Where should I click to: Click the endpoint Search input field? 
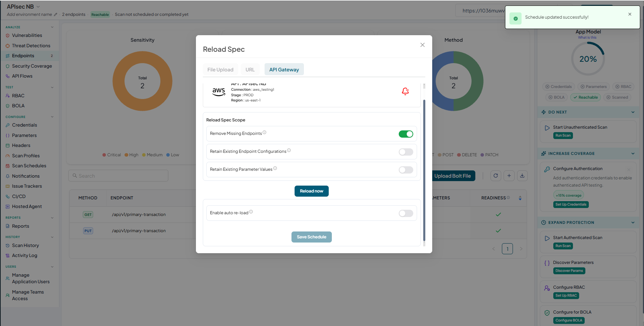(118, 176)
